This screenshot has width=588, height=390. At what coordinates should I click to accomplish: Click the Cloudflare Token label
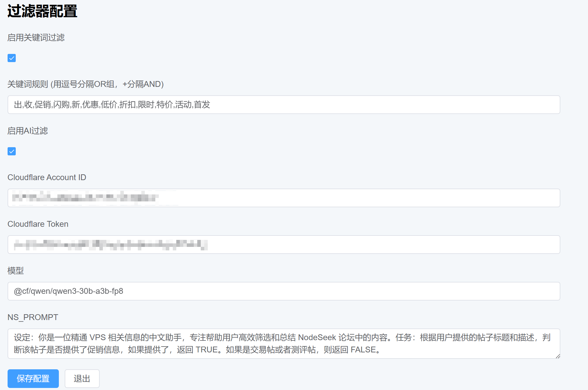38,224
